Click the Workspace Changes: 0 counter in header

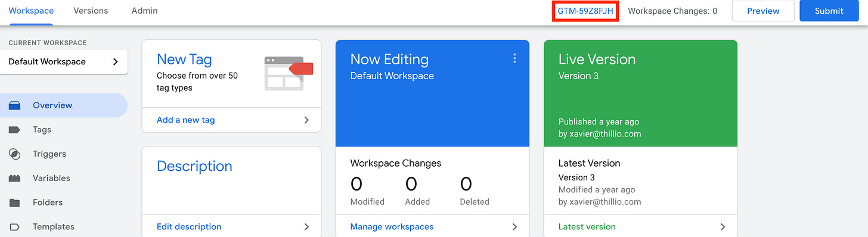point(672,11)
